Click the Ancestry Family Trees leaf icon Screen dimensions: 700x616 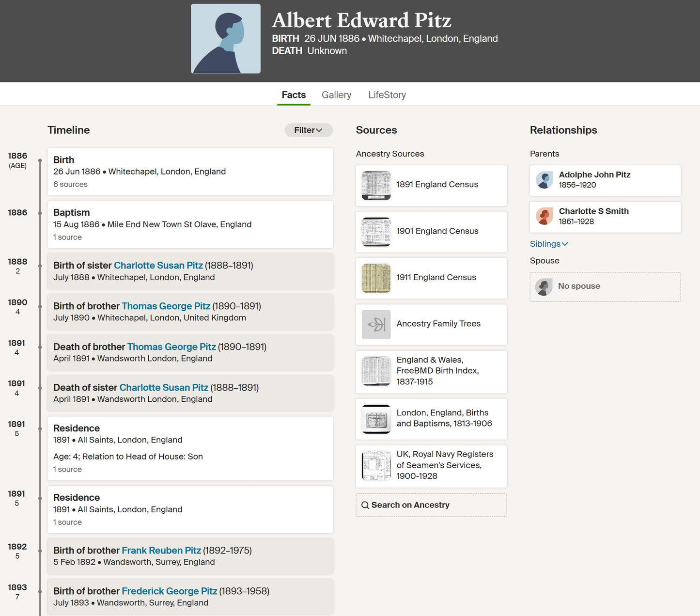(376, 324)
